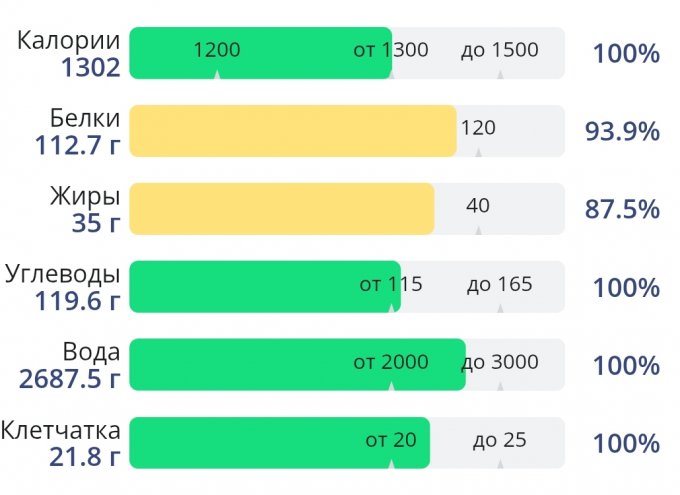Image resolution: width=680 pixels, height=495 pixels.
Task: Click the Клетчатка 21.8 г value
Action: (84, 458)
